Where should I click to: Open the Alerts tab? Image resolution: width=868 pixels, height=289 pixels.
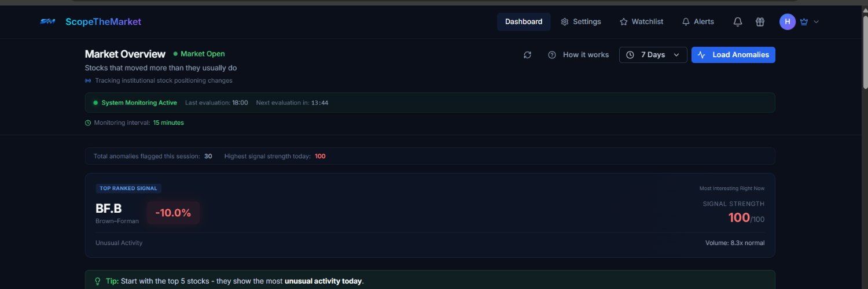pos(698,21)
